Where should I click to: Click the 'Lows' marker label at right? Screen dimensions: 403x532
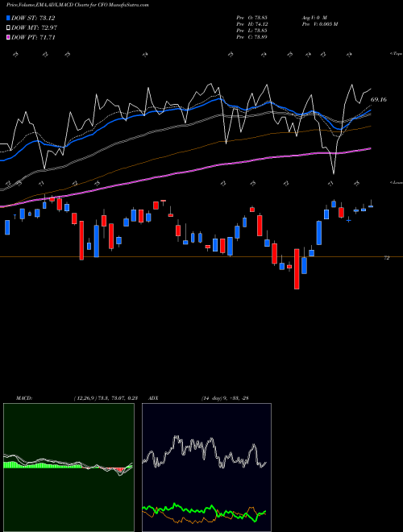(397, 182)
